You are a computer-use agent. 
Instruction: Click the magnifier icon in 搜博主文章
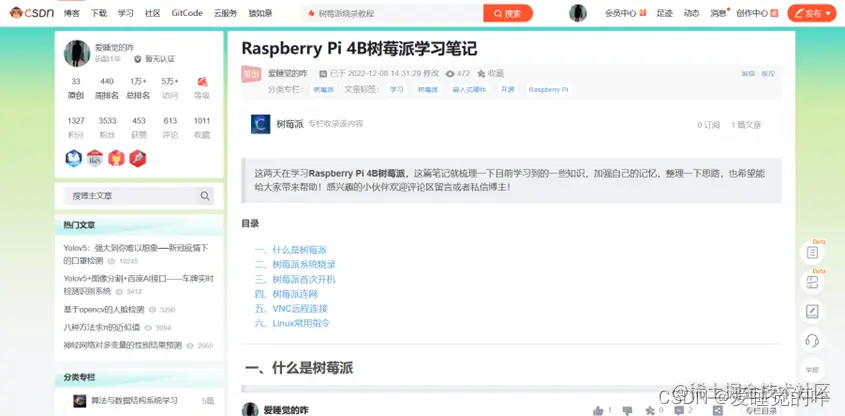point(205,196)
